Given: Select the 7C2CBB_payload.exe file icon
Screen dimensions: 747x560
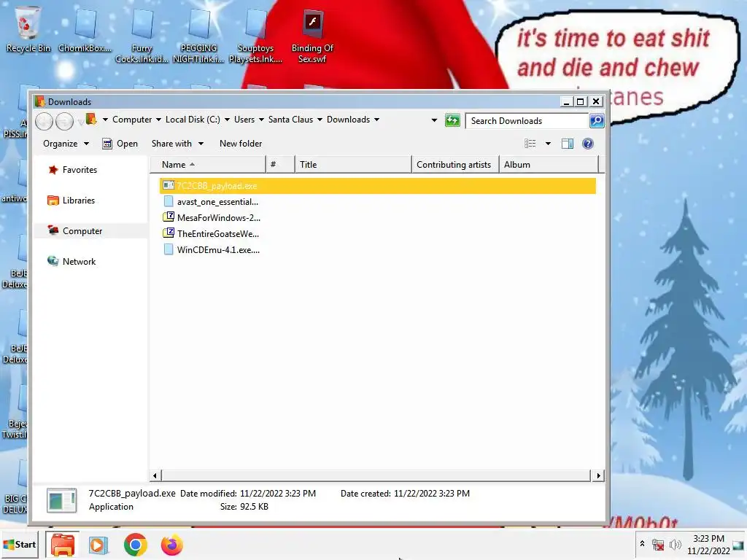Looking at the screenshot, I should [169, 185].
